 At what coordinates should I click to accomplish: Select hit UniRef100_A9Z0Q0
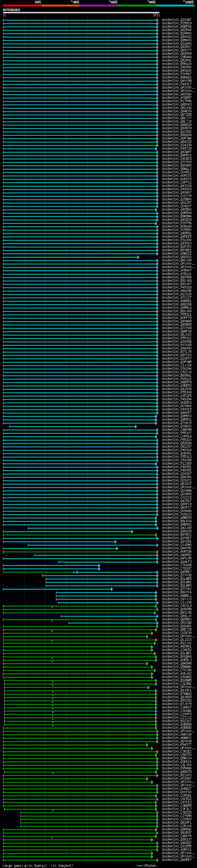[x=177, y=94]
